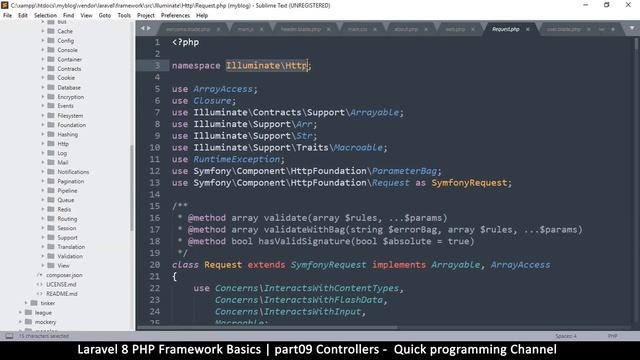Open the Preferences menu
This screenshot has height=360, width=640.
[x=175, y=16]
